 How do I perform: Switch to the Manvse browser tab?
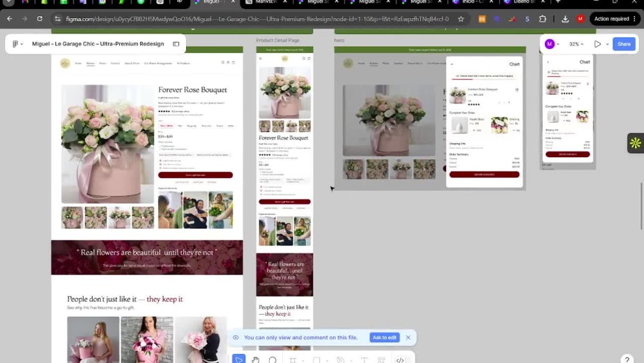pos(267,2)
